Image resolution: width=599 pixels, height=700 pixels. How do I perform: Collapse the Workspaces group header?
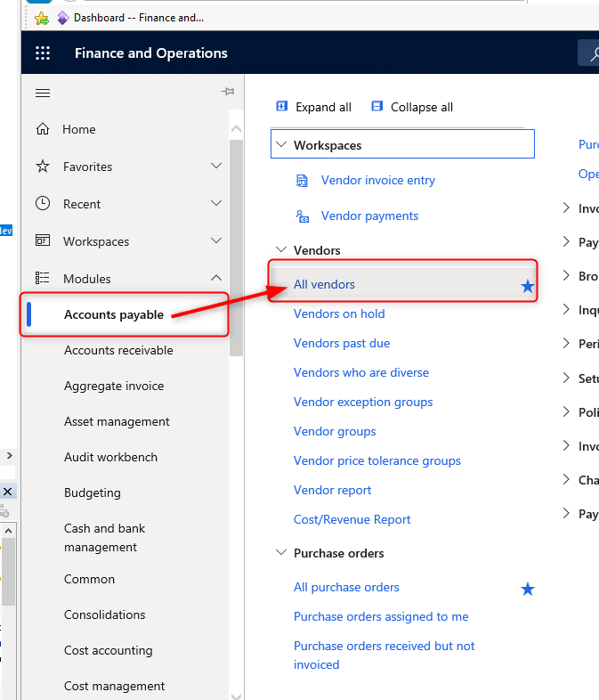tap(282, 145)
